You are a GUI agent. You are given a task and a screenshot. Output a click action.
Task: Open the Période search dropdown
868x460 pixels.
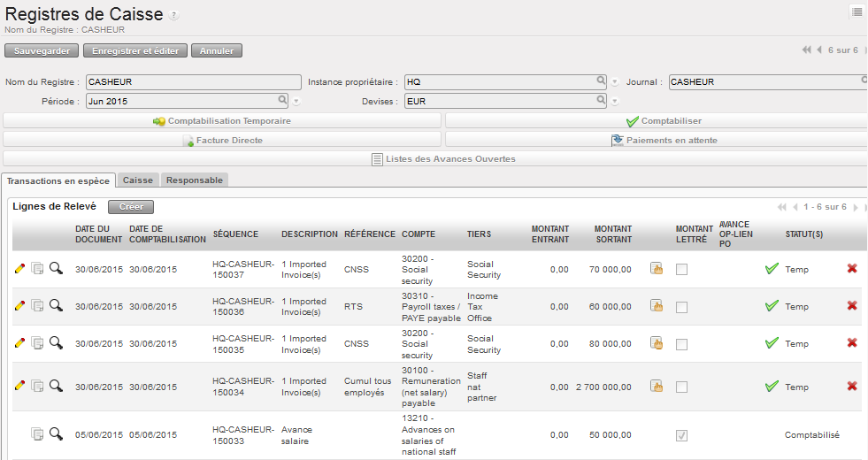283,101
